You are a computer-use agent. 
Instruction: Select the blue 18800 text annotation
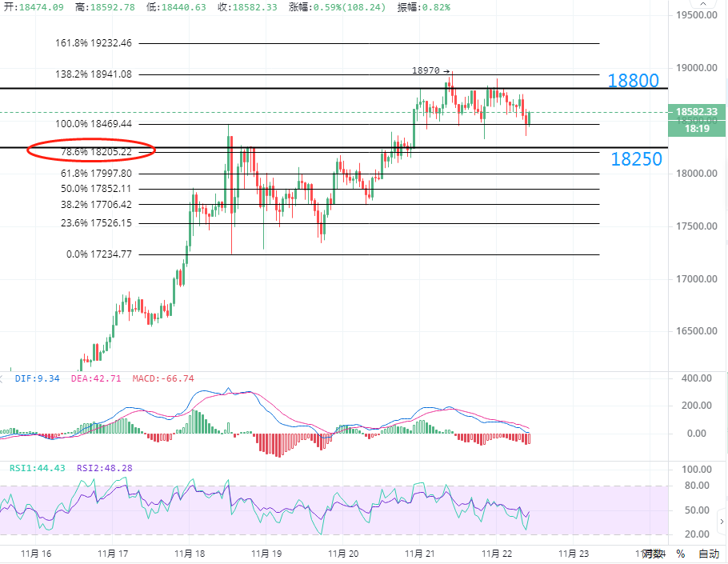[x=634, y=81]
